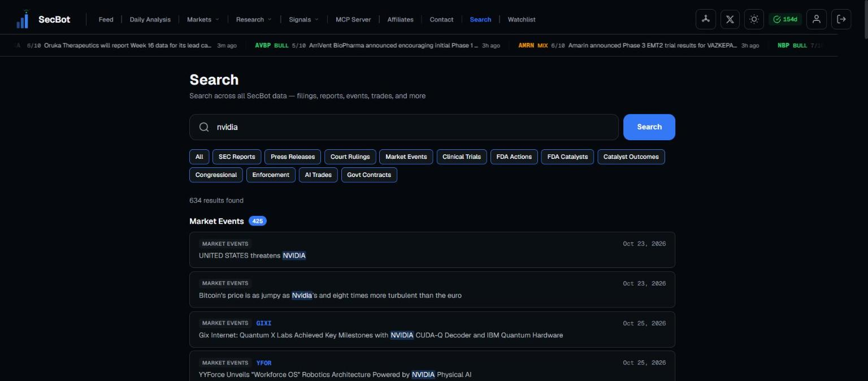
Task: Open the YFOR ticker link
Action: [264, 363]
